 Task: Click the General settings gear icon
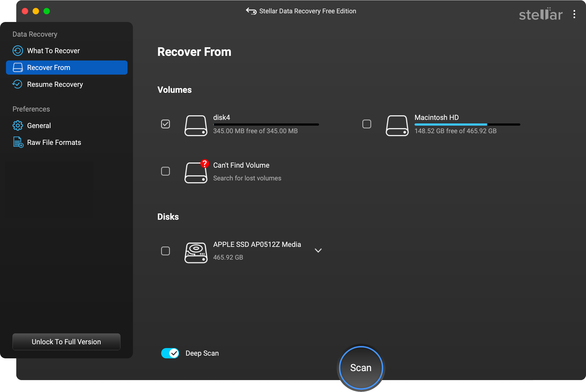17,125
